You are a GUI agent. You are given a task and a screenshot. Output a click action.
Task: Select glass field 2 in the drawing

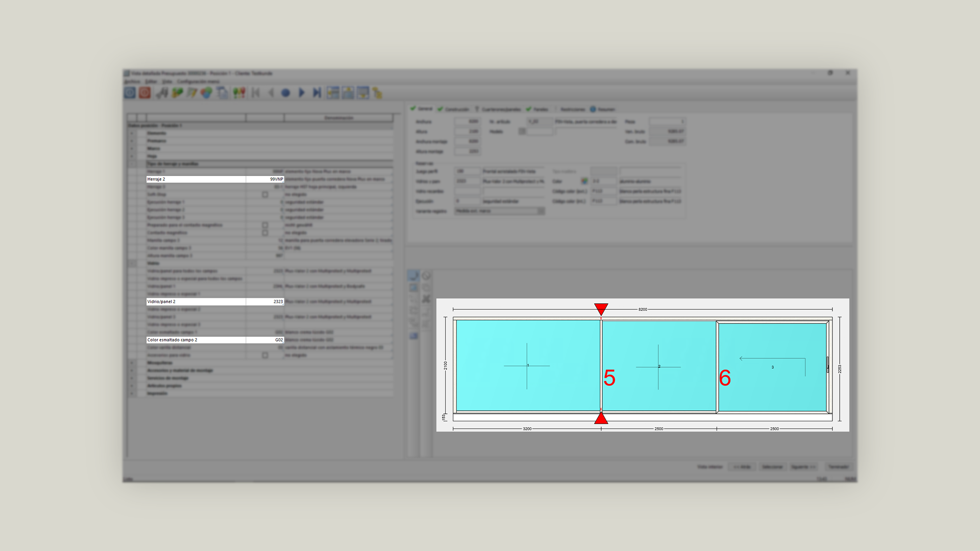[659, 366]
